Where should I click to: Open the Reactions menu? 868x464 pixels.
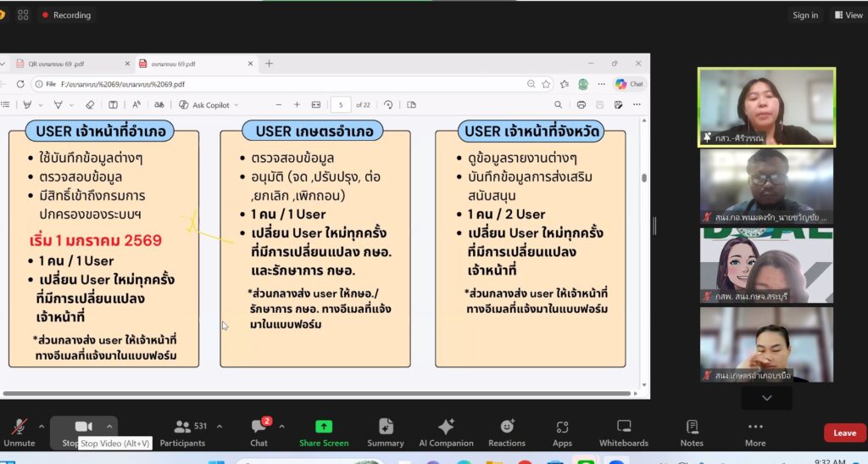tap(507, 429)
